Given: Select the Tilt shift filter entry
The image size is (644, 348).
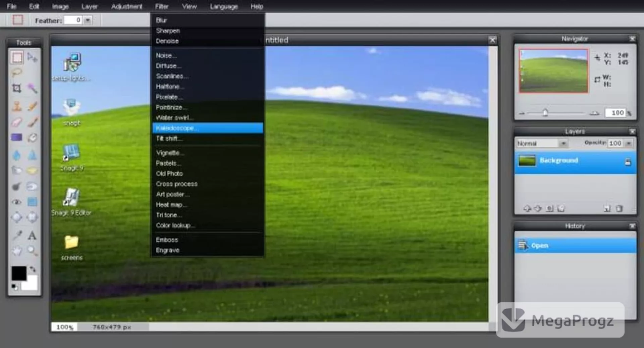Looking at the screenshot, I should [208, 138].
